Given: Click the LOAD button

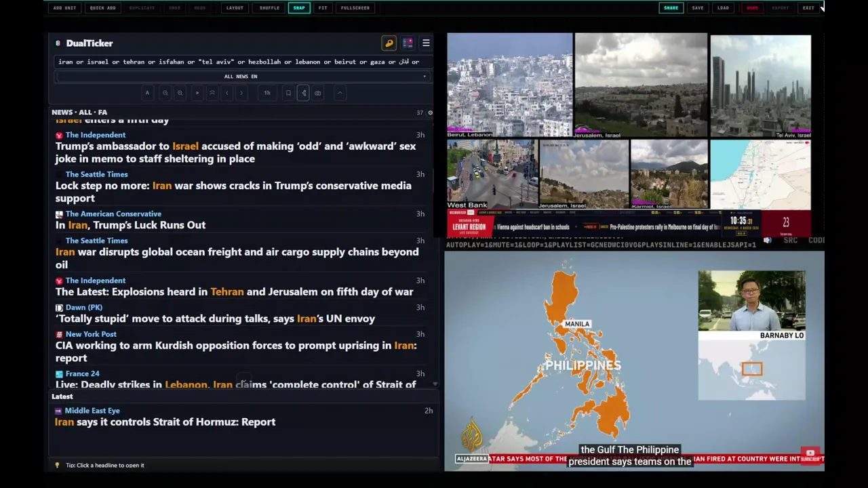Looking at the screenshot, I should pos(723,7).
